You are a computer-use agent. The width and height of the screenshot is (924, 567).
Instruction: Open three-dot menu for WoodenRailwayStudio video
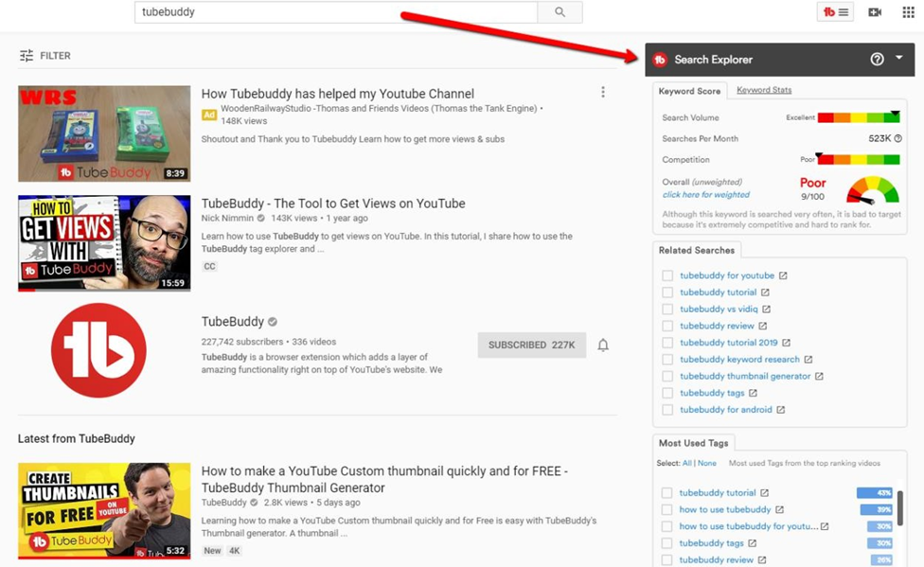click(x=603, y=92)
